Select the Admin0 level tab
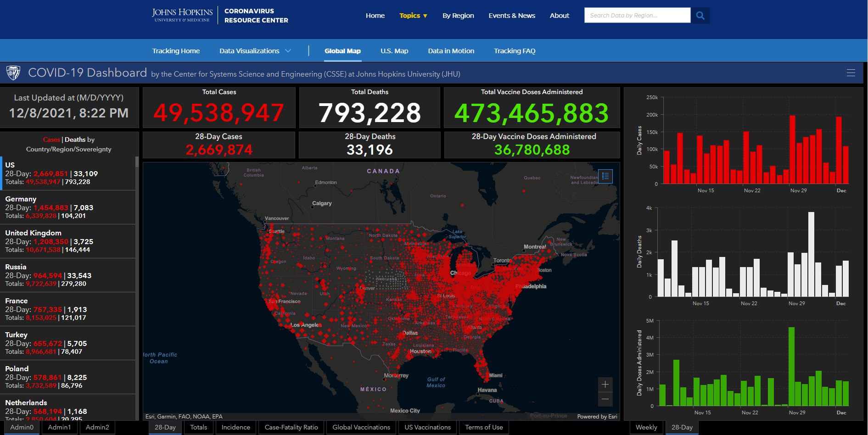868x435 pixels. coord(22,427)
